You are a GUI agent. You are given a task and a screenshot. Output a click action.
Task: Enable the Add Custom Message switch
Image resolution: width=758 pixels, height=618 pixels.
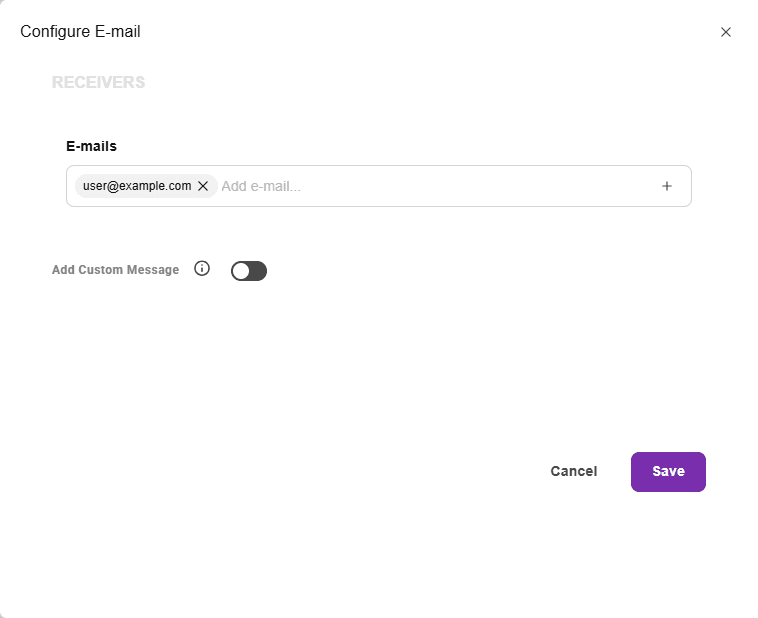(x=249, y=271)
